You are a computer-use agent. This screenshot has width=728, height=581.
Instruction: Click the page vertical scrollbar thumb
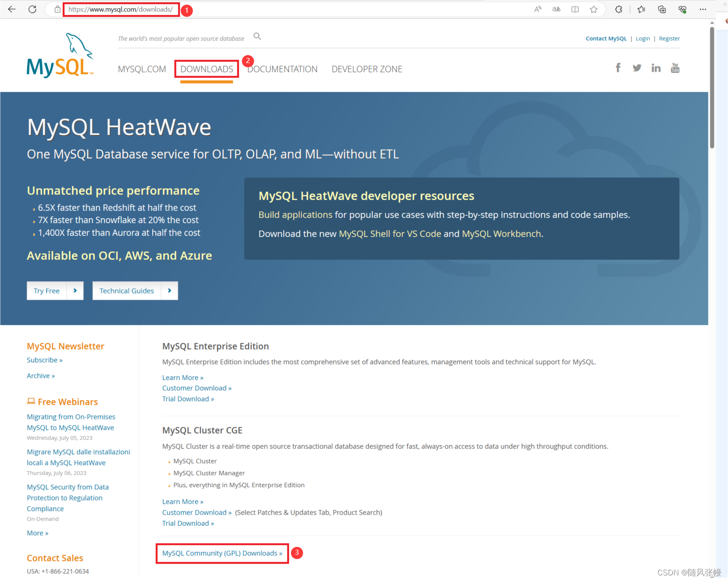coord(712,88)
